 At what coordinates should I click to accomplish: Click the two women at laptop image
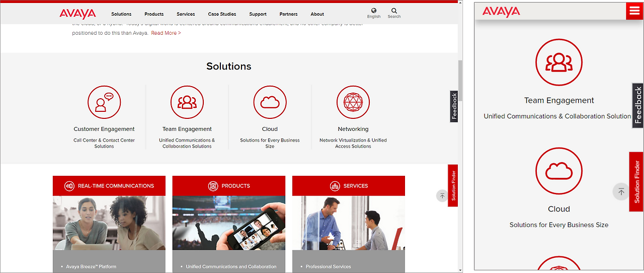coord(109,223)
